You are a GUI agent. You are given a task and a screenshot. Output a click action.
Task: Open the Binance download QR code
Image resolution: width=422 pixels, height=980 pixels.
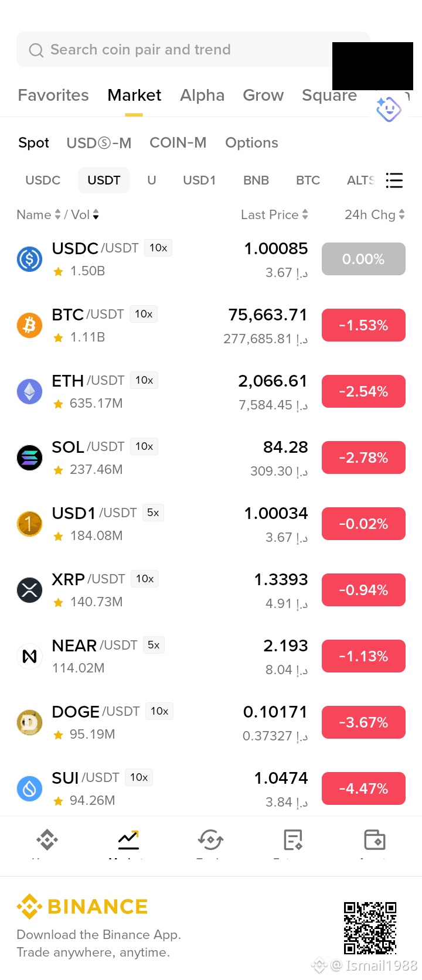coord(370,928)
